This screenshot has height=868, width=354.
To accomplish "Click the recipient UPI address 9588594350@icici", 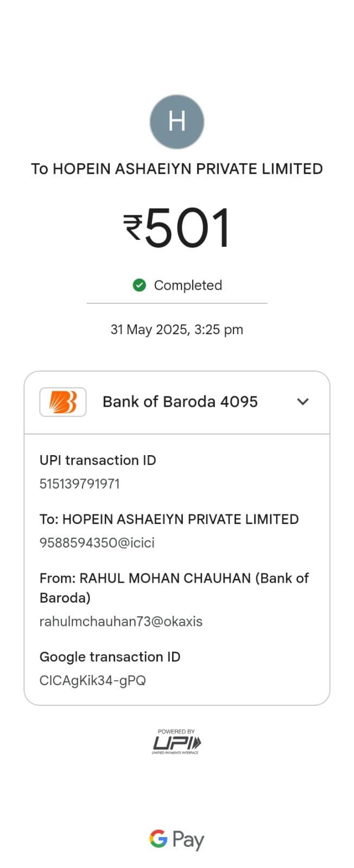I will (x=97, y=543).
